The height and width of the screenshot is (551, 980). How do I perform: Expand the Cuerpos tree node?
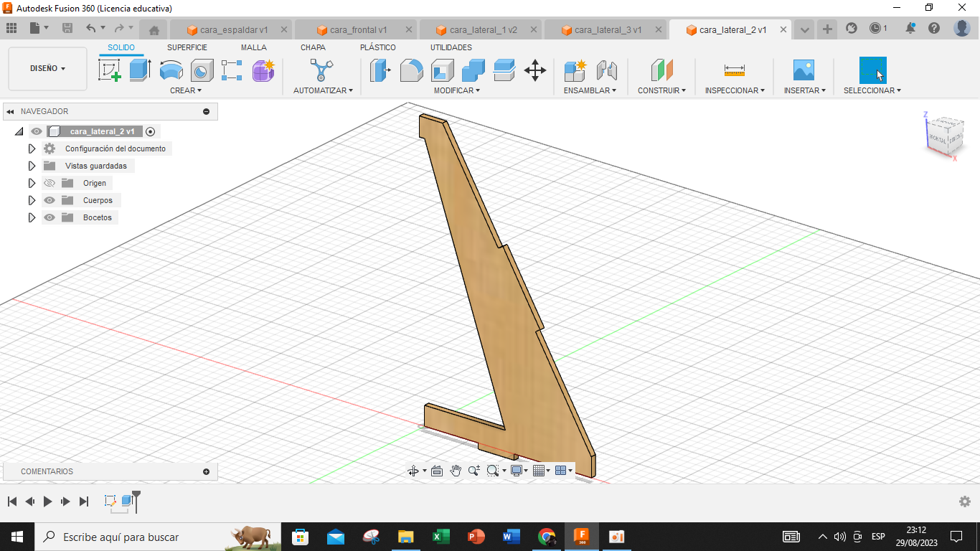[32, 200]
